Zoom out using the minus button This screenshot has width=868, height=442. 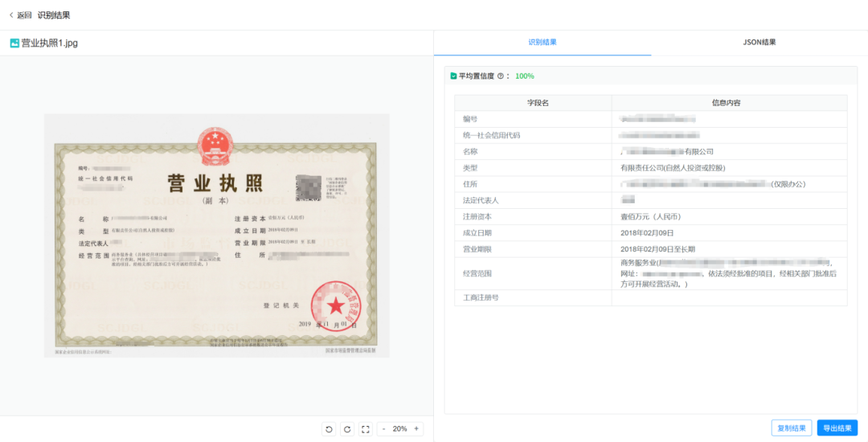(384, 429)
